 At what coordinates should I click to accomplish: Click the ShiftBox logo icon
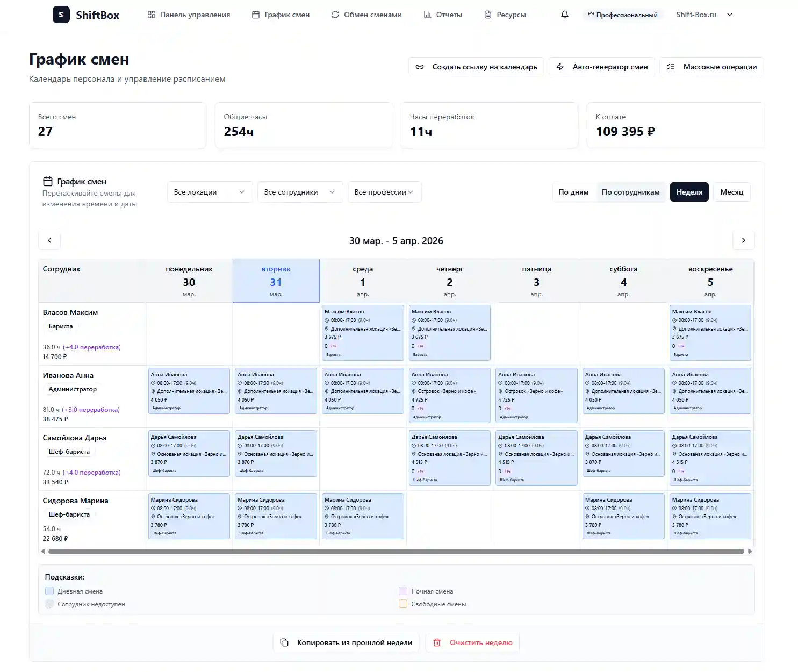click(x=61, y=15)
